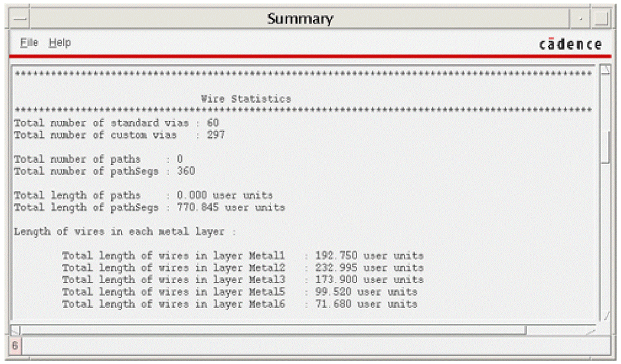The height and width of the screenshot is (364, 621).
Task: Click the vertical scrollbar thumb
Action: [x=604, y=147]
